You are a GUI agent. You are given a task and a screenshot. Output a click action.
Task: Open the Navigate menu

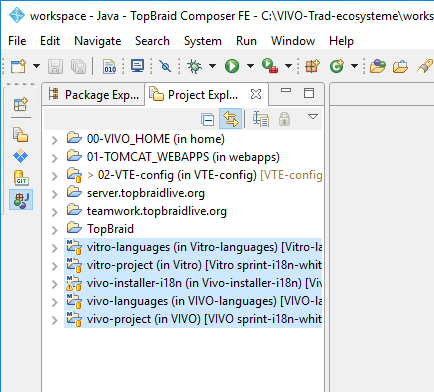click(98, 41)
